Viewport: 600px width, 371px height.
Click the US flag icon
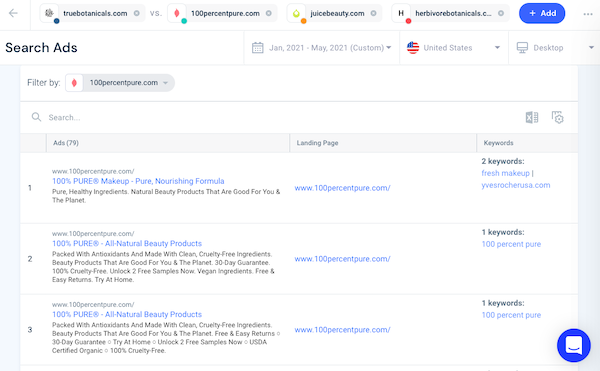[413, 48]
